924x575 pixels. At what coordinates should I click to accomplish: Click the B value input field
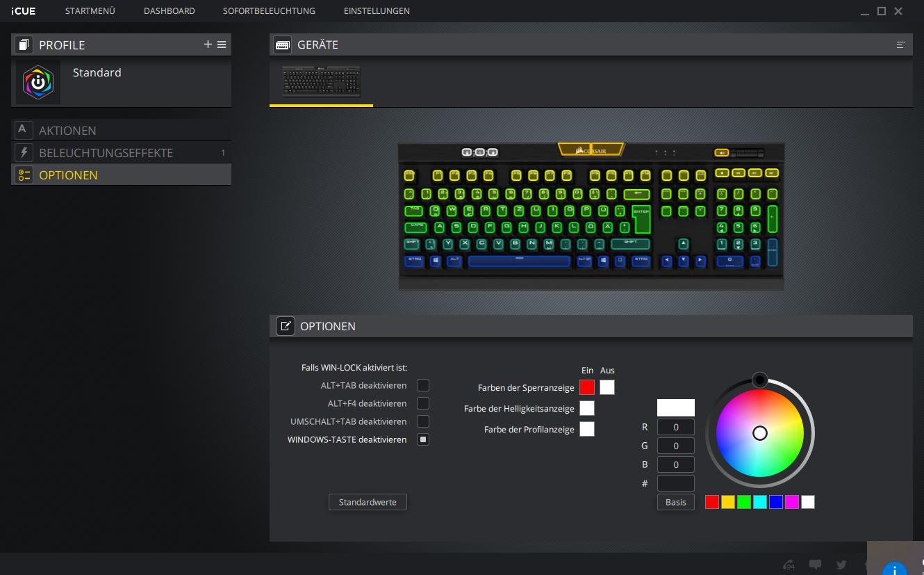click(676, 464)
